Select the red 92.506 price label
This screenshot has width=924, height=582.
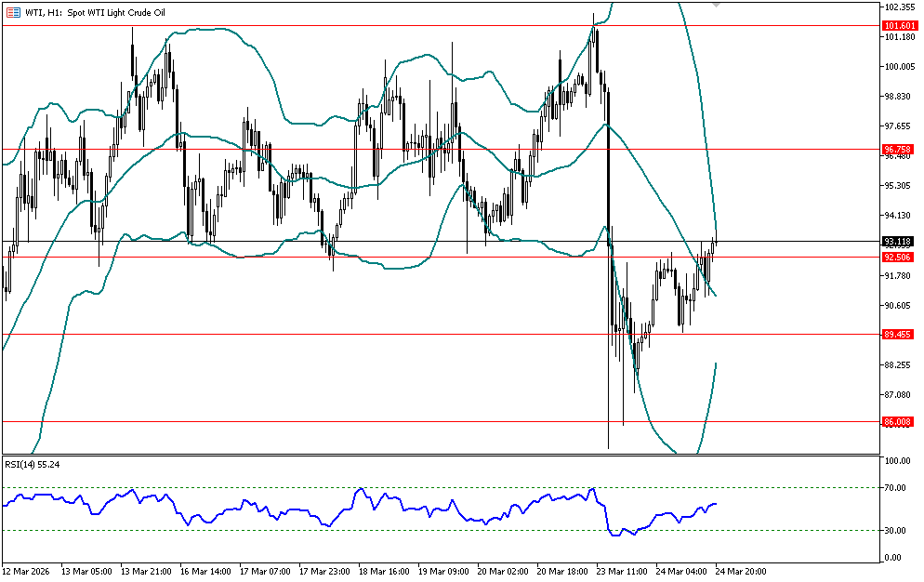(x=898, y=257)
